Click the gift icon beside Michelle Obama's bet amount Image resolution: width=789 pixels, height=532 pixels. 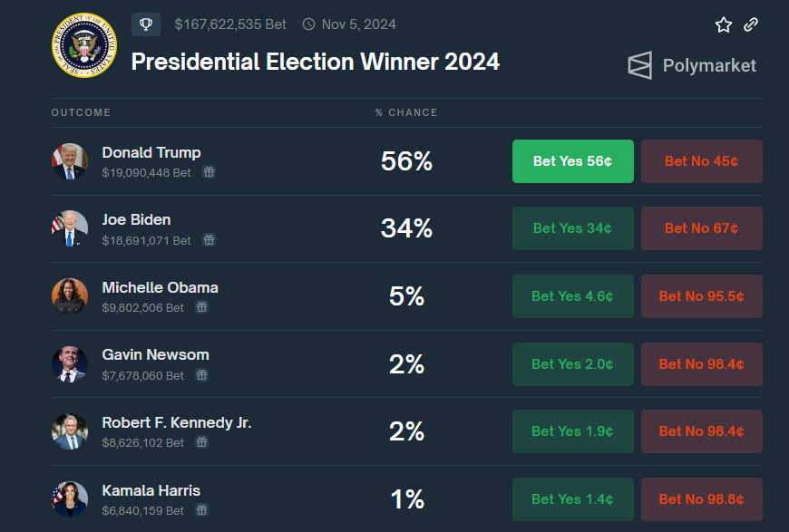pyautogui.click(x=201, y=307)
